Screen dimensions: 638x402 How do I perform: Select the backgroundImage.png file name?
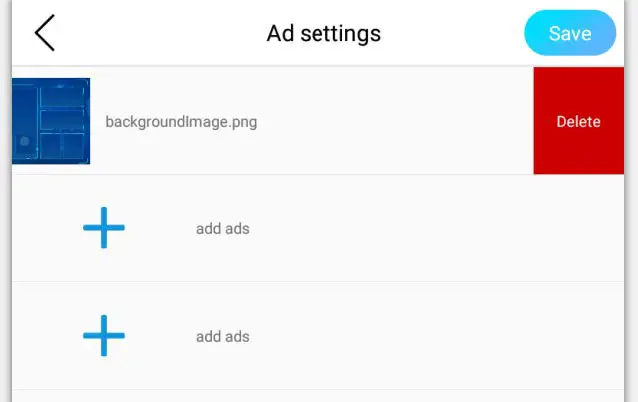(x=181, y=122)
